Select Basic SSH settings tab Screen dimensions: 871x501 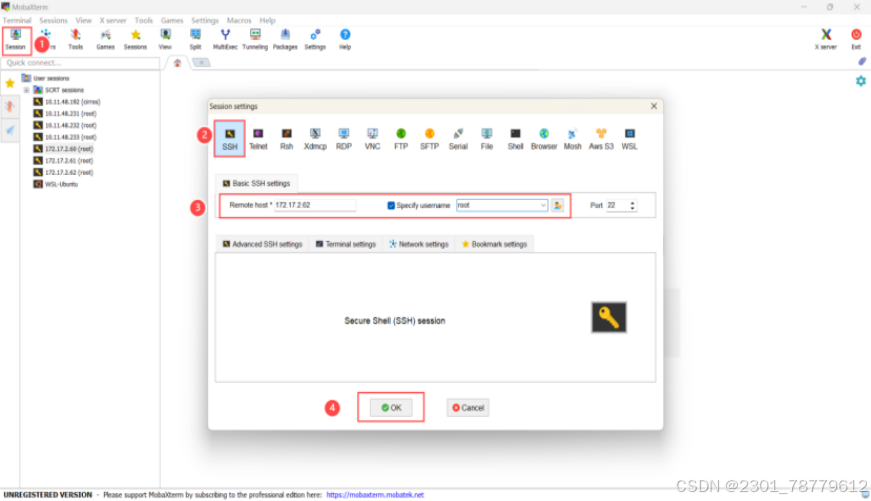point(257,183)
